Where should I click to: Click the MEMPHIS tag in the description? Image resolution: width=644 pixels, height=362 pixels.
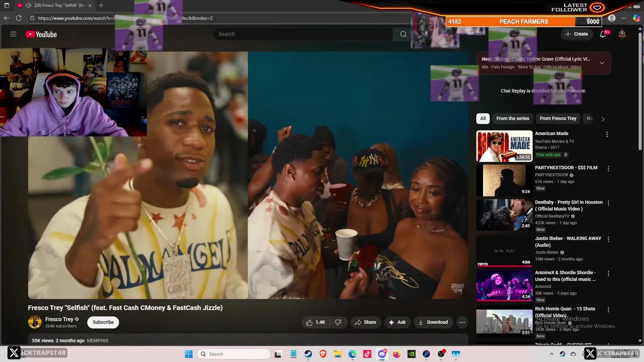click(98, 340)
